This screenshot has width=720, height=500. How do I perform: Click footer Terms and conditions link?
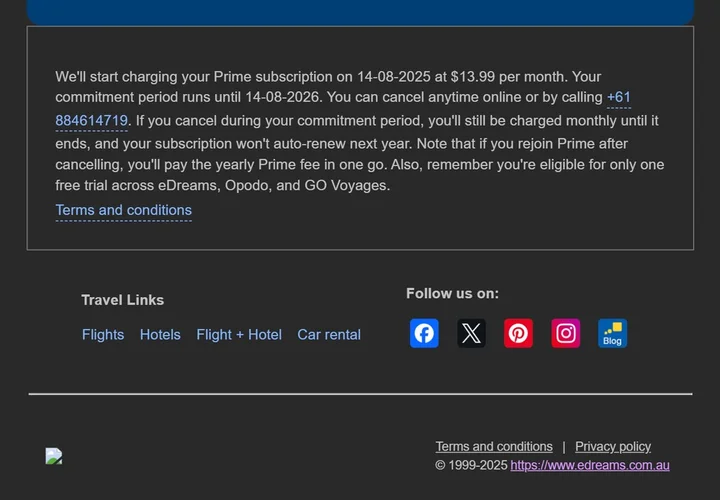(494, 447)
